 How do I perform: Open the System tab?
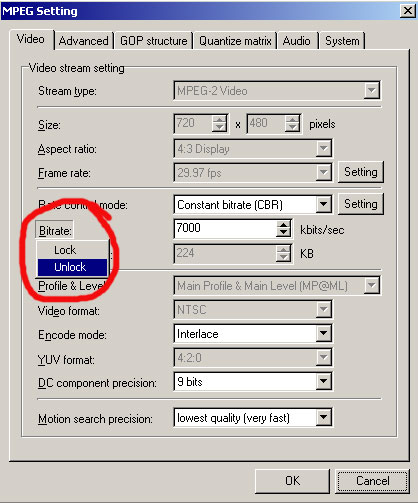pos(342,41)
